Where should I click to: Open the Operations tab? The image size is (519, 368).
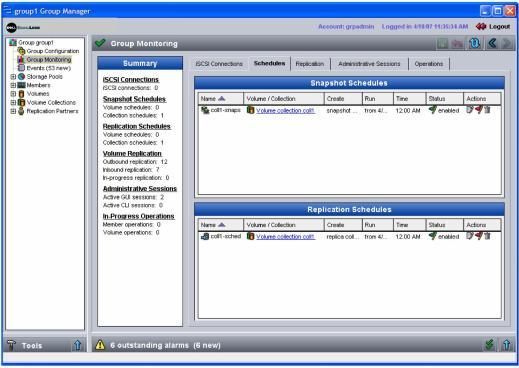[429, 64]
